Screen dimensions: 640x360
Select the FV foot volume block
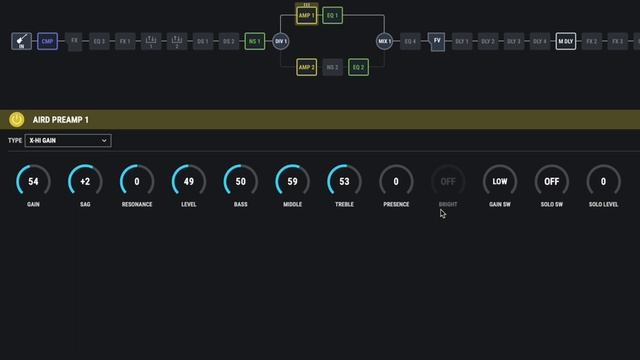[x=436, y=42]
